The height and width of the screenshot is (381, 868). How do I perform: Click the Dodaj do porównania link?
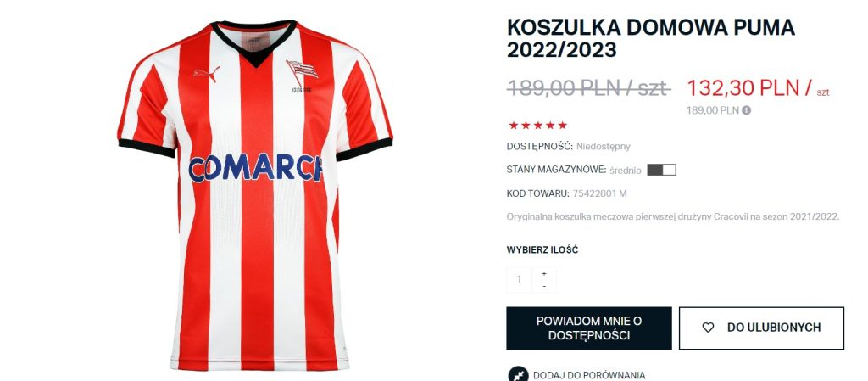click(x=589, y=375)
